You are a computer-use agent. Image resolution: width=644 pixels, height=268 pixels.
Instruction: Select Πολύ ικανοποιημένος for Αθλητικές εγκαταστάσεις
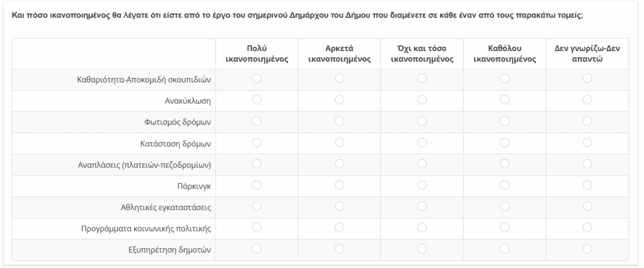coord(256,206)
